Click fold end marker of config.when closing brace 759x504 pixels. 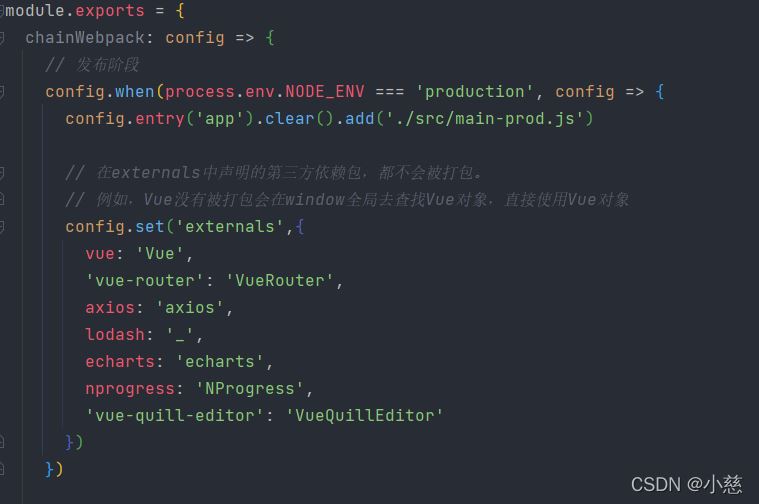pos(1,469)
